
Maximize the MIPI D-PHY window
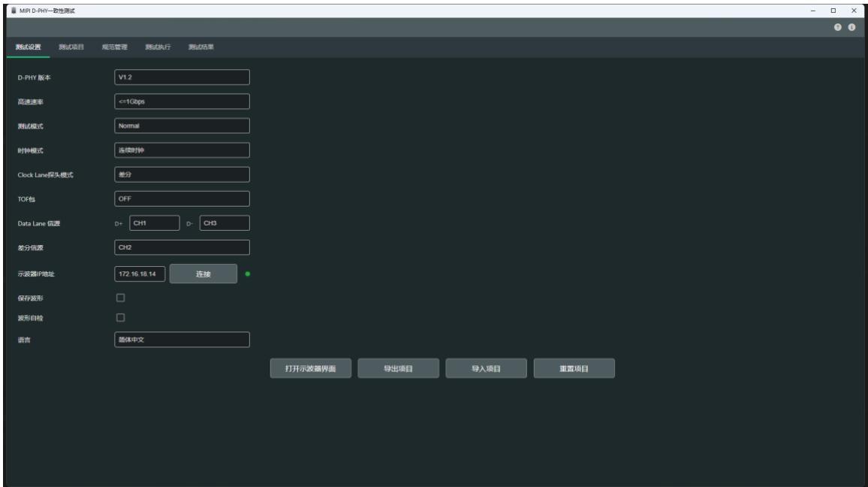coord(833,11)
